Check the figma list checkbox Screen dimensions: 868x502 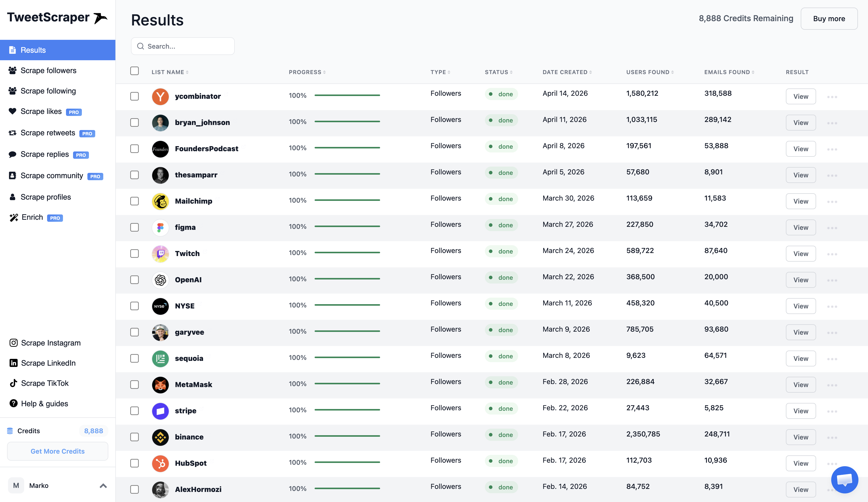(134, 227)
